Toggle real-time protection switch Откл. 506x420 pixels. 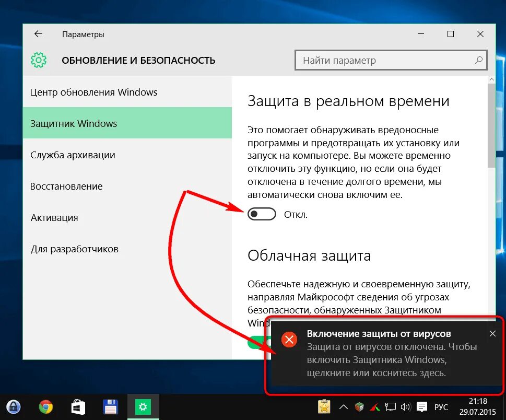pos(262,214)
